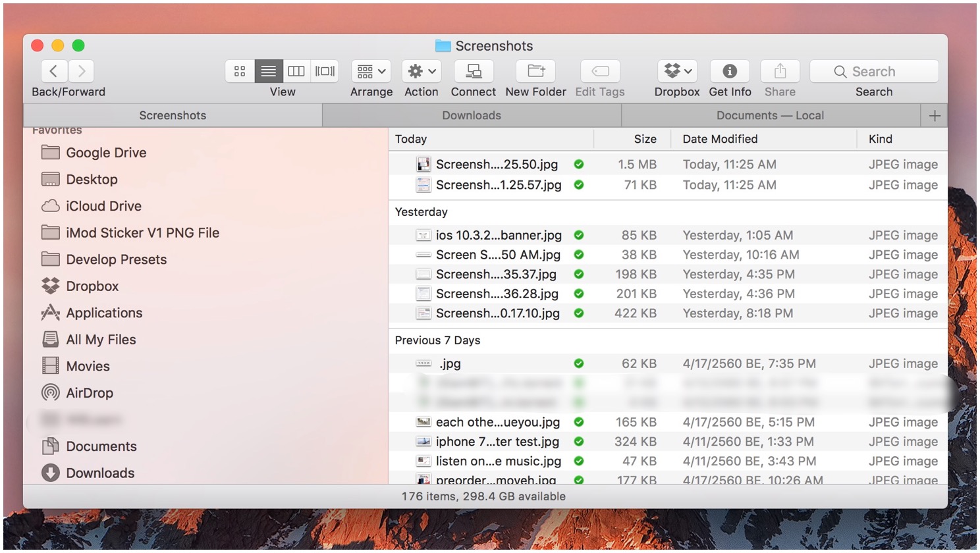
Task: Switch to Documents — Local tab
Action: 770,115
